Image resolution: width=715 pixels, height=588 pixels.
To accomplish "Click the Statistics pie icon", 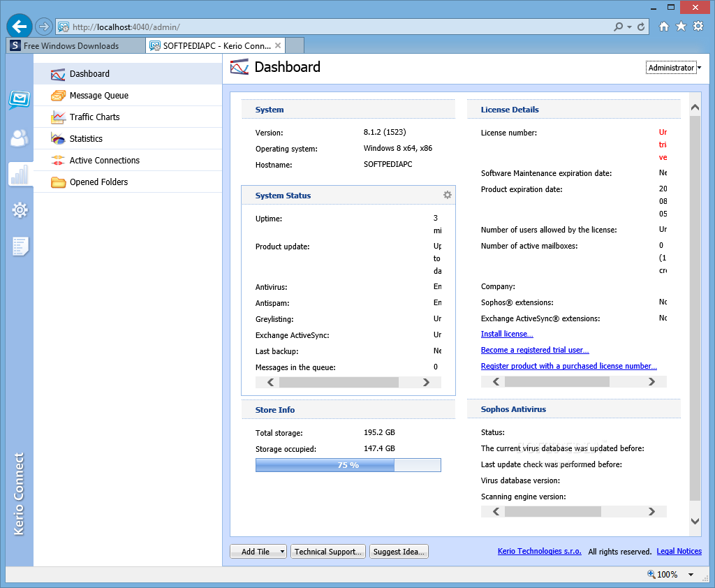I will pyautogui.click(x=58, y=139).
